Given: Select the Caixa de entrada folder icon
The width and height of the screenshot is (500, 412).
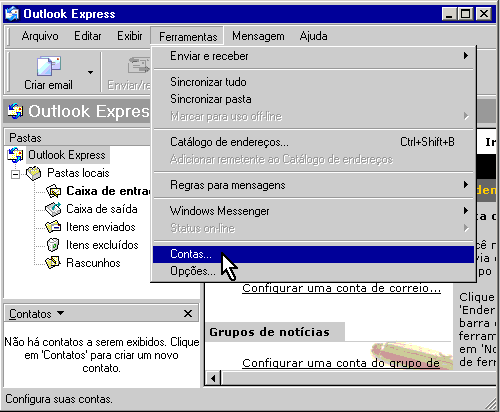Looking at the screenshot, I should click(x=53, y=191).
